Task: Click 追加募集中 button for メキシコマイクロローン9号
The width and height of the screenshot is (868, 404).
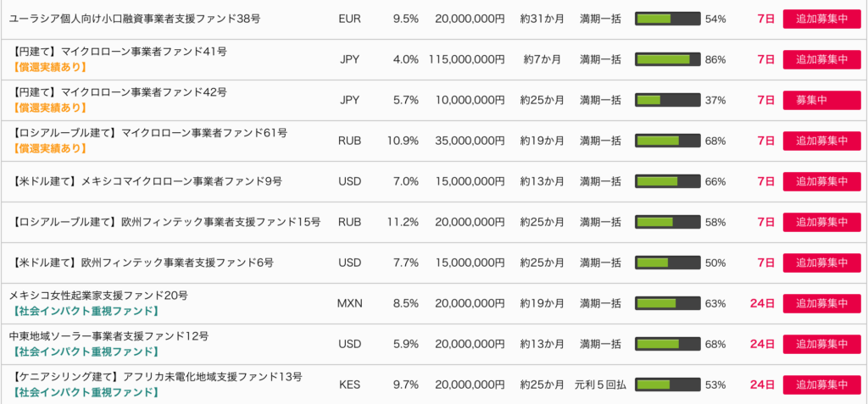Action: pos(821,181)
